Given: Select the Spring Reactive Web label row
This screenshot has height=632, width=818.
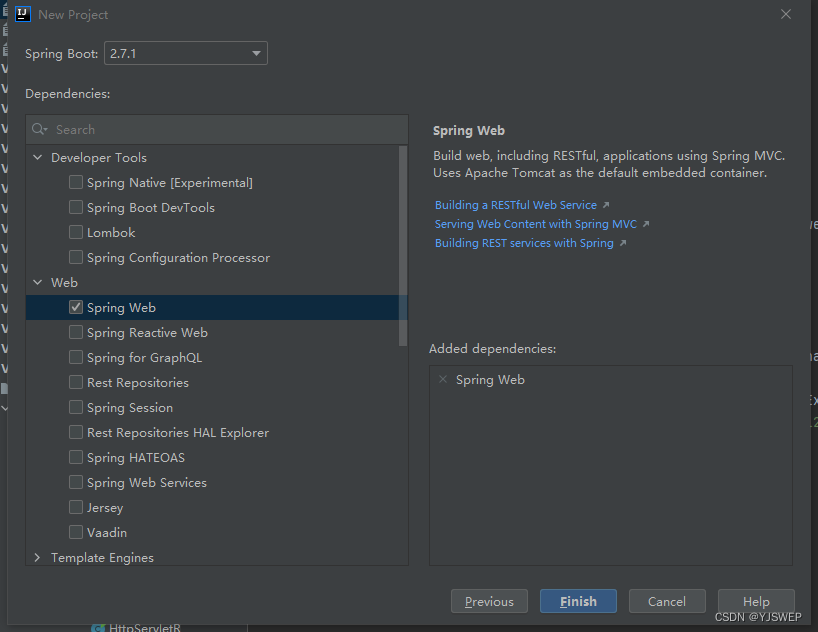Looking at the screenshot, I should pos(147,332).
